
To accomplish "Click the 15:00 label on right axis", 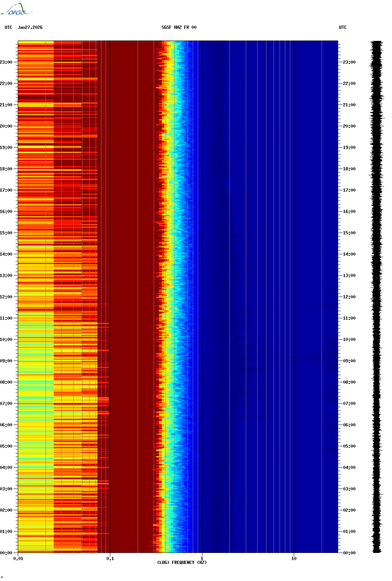I will point(349,233).
